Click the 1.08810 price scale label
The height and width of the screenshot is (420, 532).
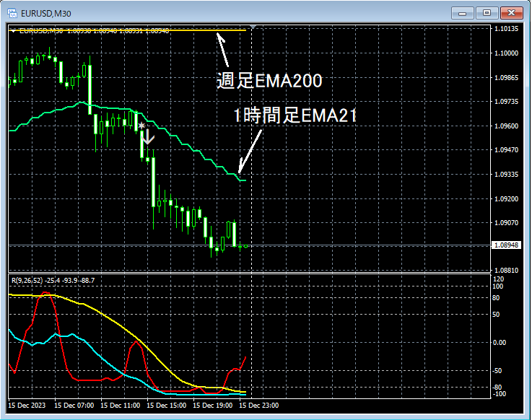(x=506, y=271)
